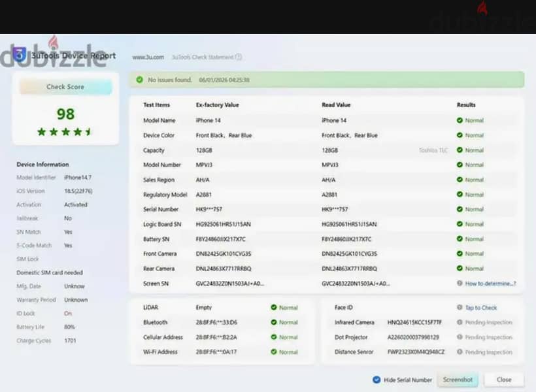Click the ex-factory Logic Board SN value

pyautogui.click(x=223, y=224)
